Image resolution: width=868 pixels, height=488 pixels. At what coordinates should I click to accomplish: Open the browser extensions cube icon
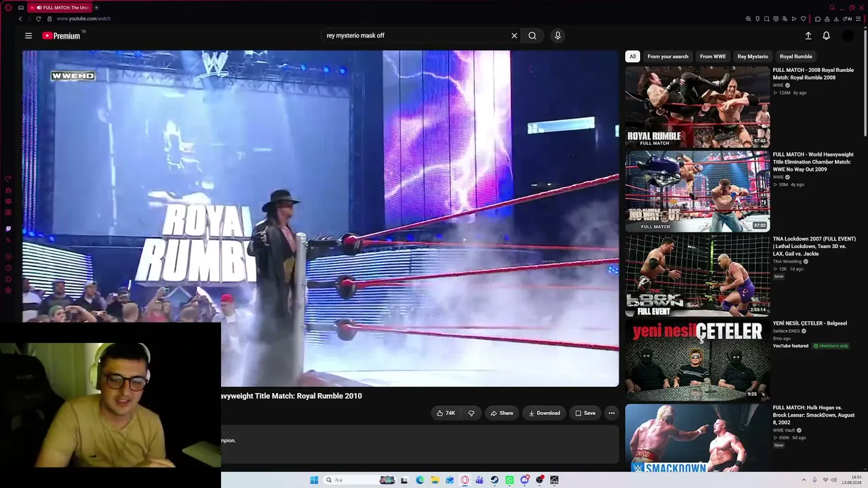coord(818,19)
